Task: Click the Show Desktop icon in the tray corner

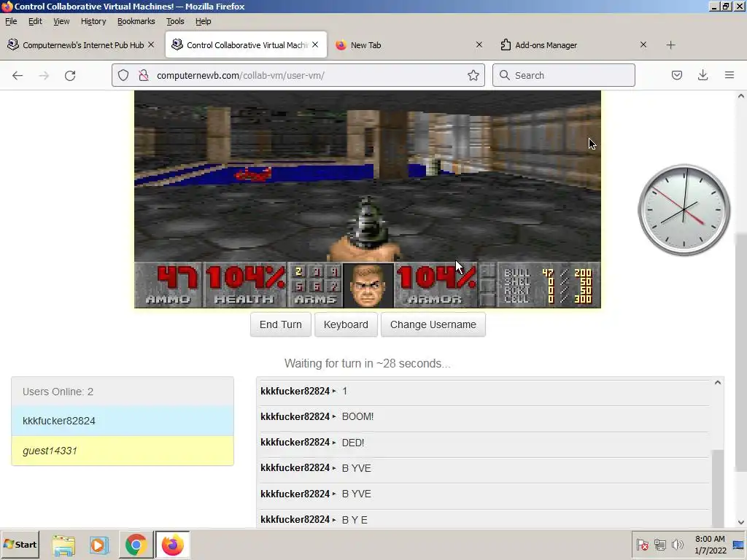Action: 738,545
